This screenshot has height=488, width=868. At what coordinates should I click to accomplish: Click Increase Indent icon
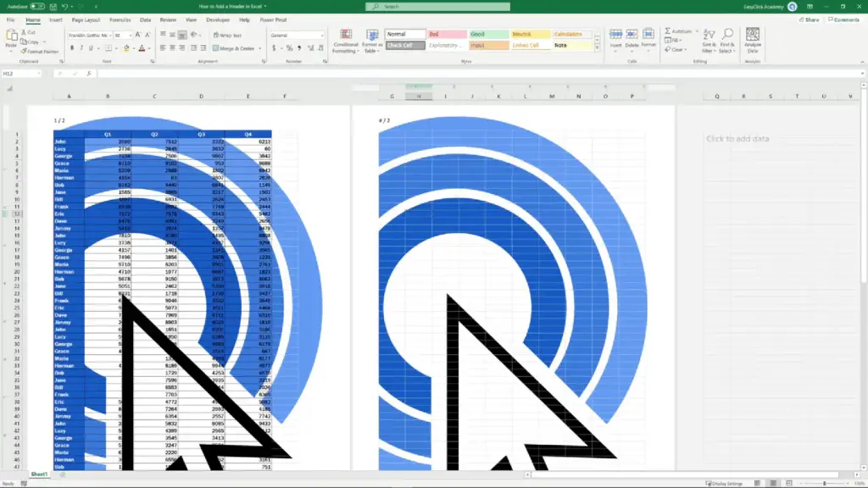tap(203, 48)
